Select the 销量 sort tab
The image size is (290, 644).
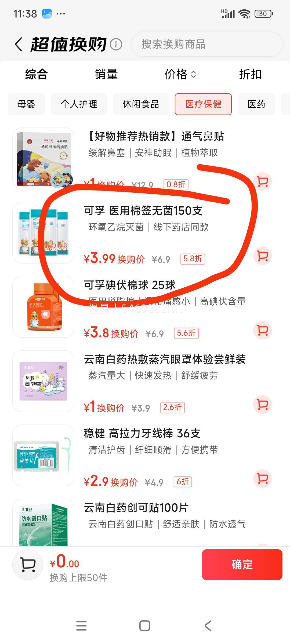(106, 74)
